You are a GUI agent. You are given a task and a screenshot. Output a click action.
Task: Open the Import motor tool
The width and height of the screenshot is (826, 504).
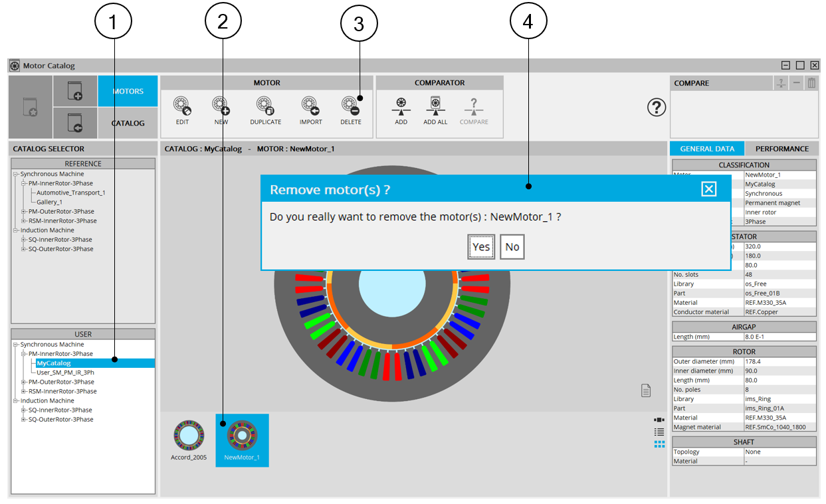310,107
